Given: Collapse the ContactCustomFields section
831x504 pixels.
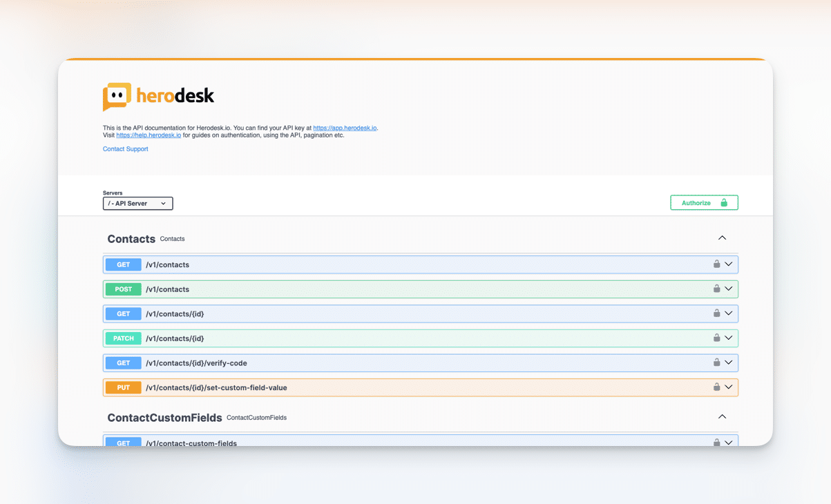Looking at the screenshot, I should 722,417.
